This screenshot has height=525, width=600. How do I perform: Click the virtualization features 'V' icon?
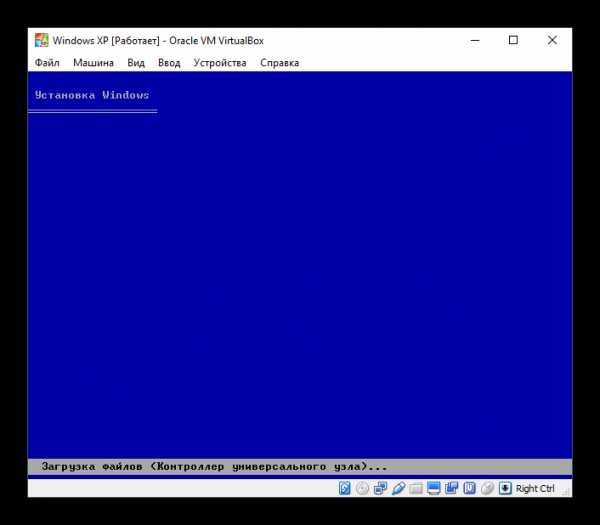(469, 488)
